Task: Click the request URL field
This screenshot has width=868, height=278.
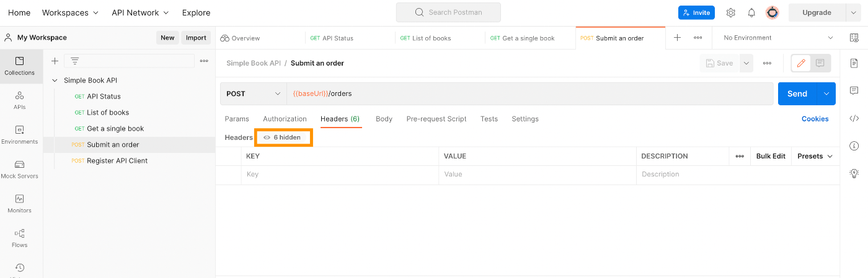Action: [x=529, y=93]
